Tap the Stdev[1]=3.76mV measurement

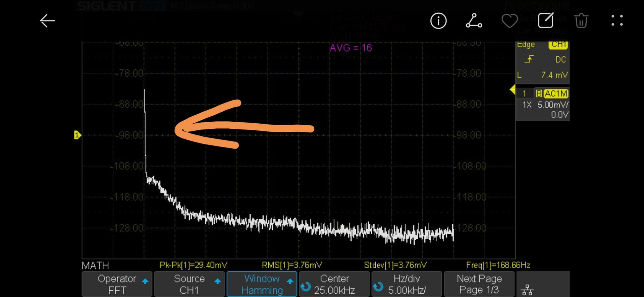[395, 265]
